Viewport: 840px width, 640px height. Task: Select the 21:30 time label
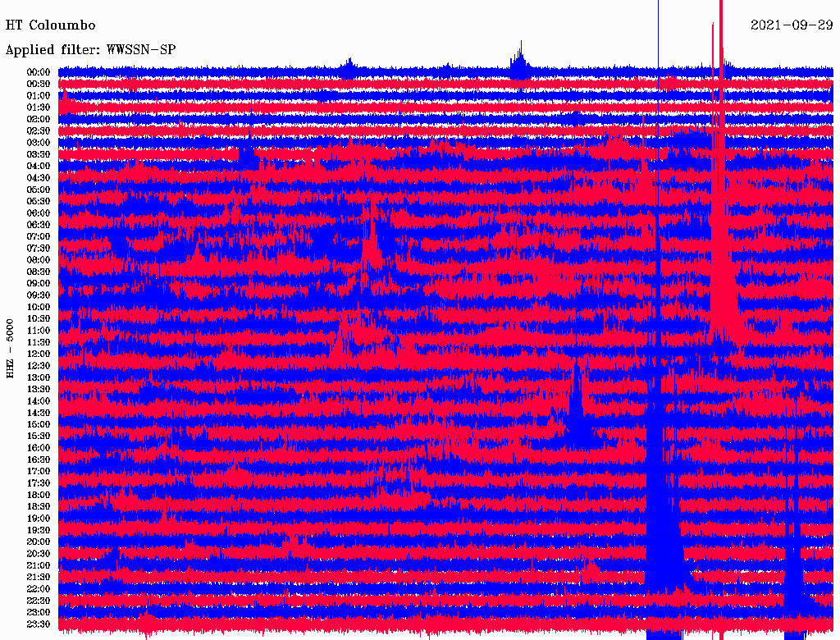(x=39, y=578)
